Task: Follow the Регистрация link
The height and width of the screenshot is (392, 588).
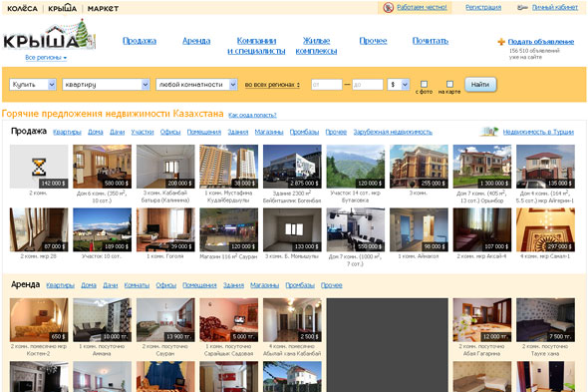Action: click(x=483, y=7)
